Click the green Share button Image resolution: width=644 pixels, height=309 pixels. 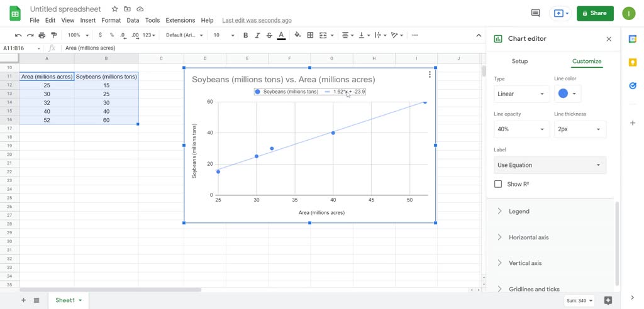594,13
